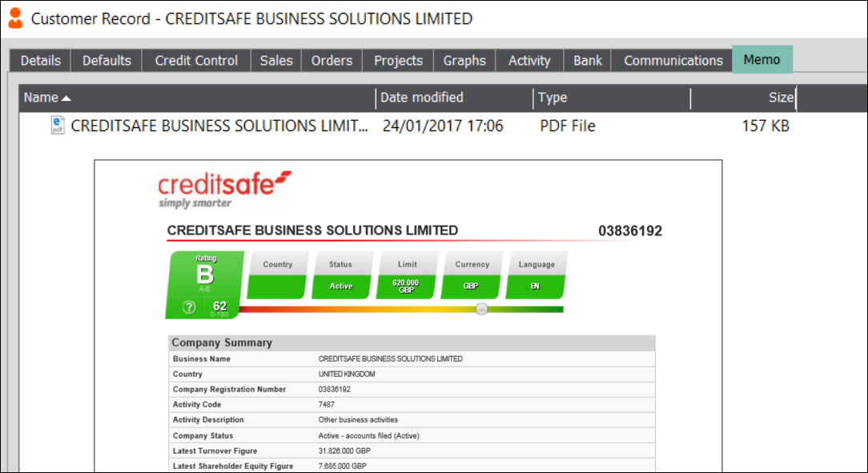Screen dimensions: 868x473
Task: Click the UNITED KINGDOM country value
Action: click(347, 374)
